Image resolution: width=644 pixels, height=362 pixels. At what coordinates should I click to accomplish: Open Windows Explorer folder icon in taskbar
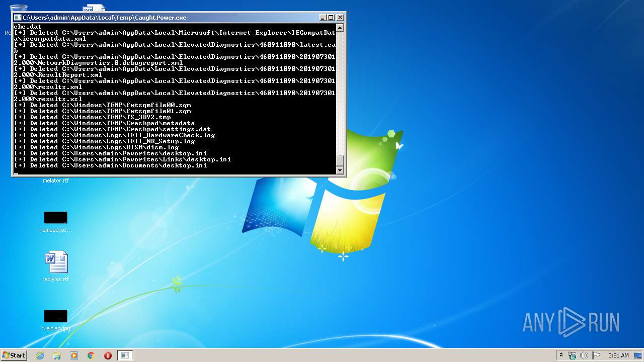(x=57, y=355)
